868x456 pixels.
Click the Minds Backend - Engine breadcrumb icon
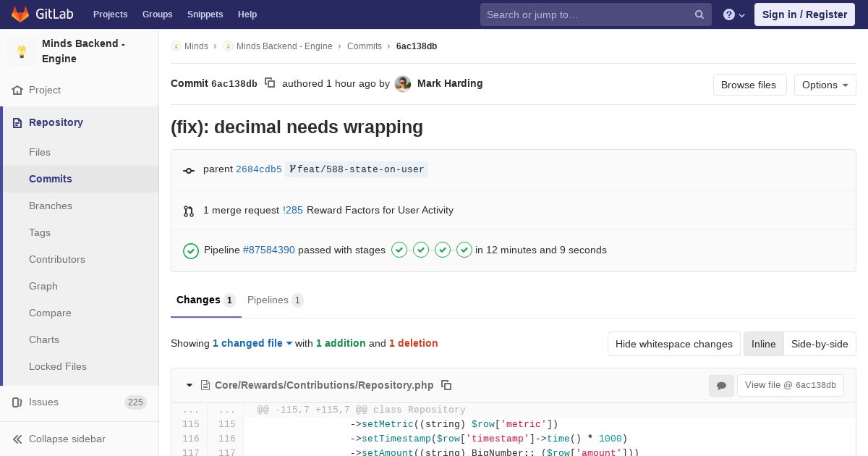pos(228,46)
